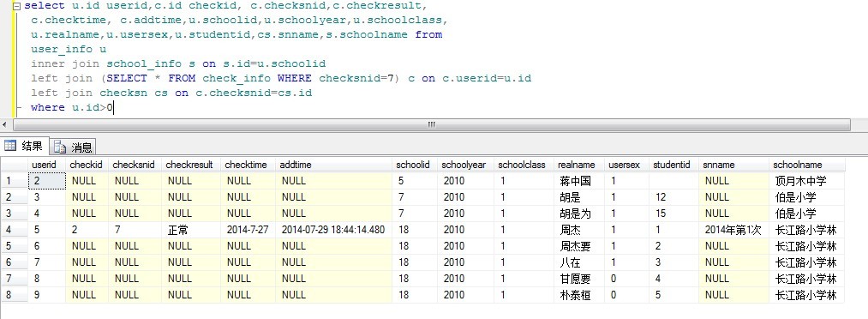Click realname cell 蒋中国
Viewport: 868px width, 319px height.
pyautogui.click(x=579, y=181)
